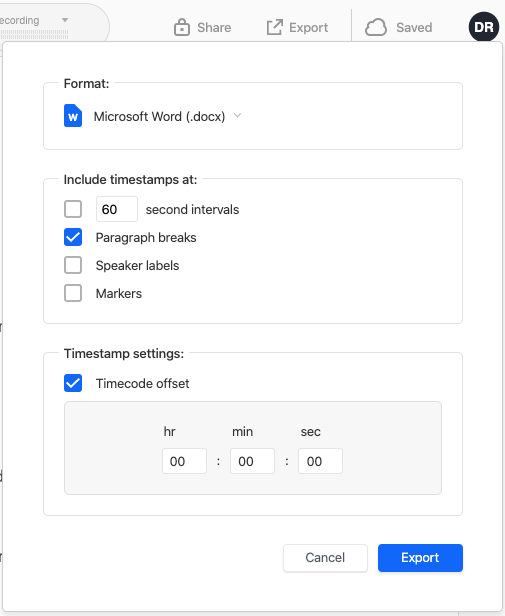
Task: Click the Saved cloud icon
Action: pyautogui.click(x=376, y=28)
